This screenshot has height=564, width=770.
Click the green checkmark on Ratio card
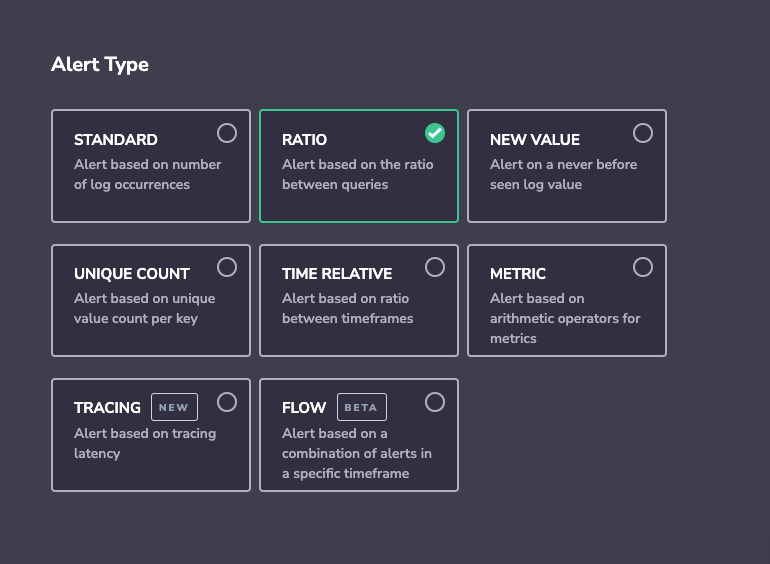click(435, 133)
